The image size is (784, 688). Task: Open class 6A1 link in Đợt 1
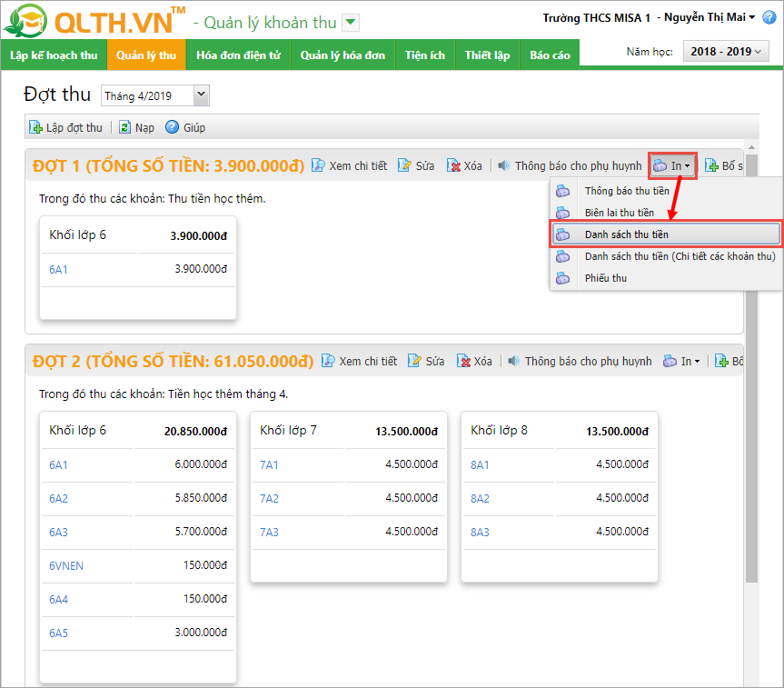[58, 270]
